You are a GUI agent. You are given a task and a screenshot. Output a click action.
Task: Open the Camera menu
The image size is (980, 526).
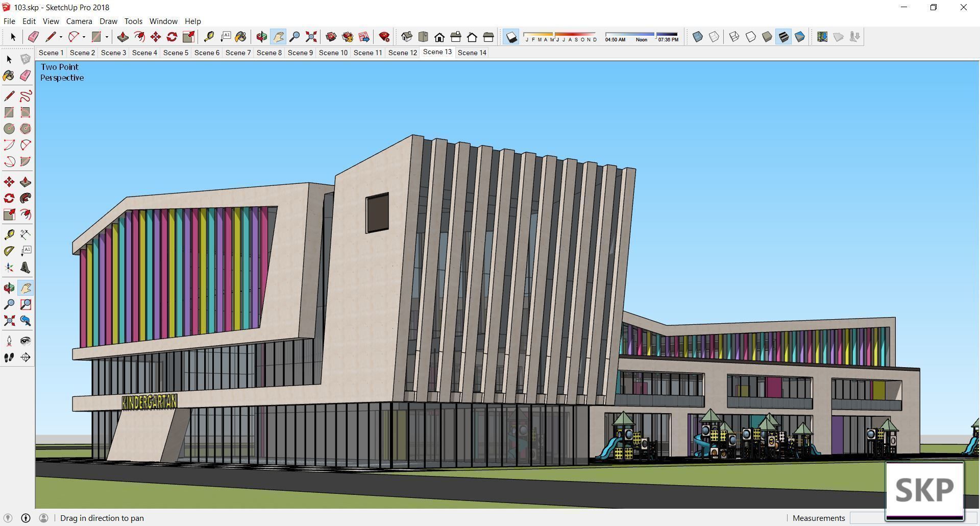click(79, 21)
